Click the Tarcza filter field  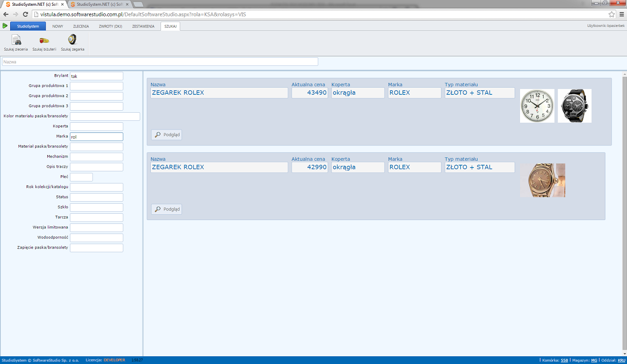pos(96,218)
